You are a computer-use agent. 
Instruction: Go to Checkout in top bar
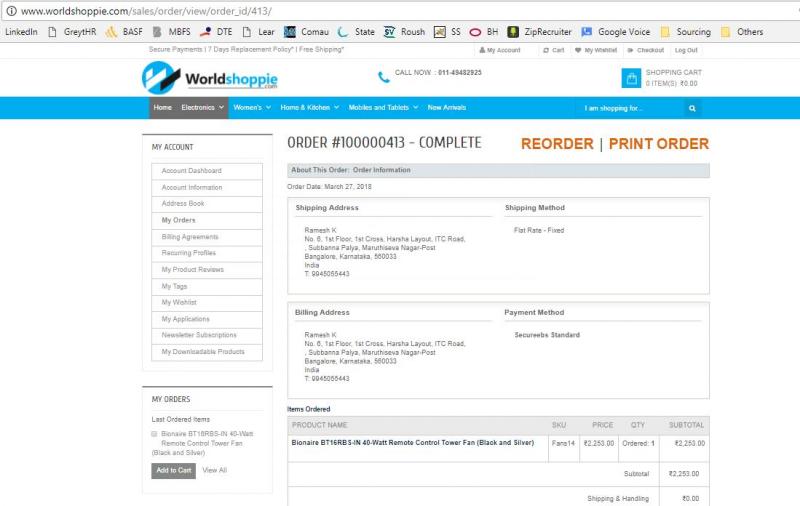point(645,50)
